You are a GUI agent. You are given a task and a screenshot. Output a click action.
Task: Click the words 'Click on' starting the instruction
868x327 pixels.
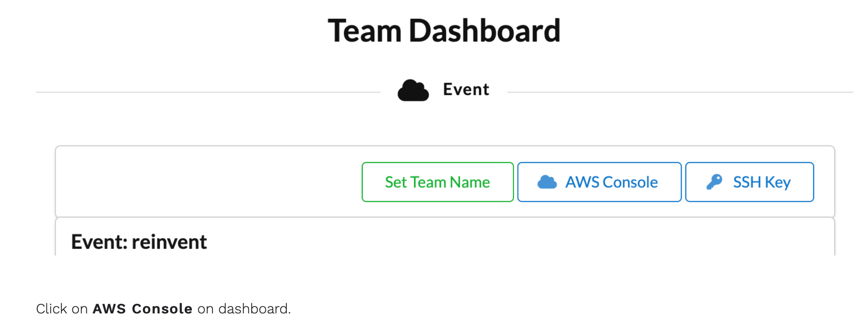62,309
